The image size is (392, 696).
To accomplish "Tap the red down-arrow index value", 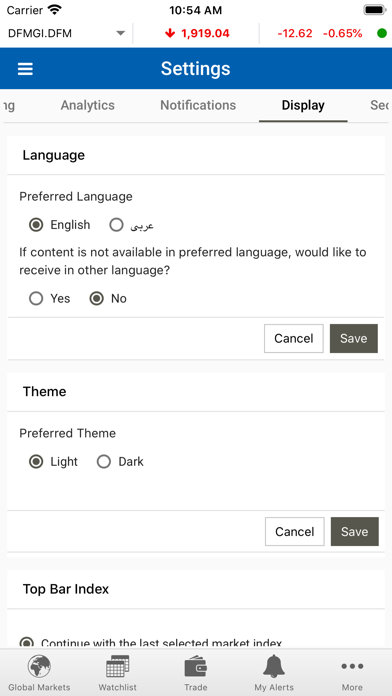I will coord(197,33).
